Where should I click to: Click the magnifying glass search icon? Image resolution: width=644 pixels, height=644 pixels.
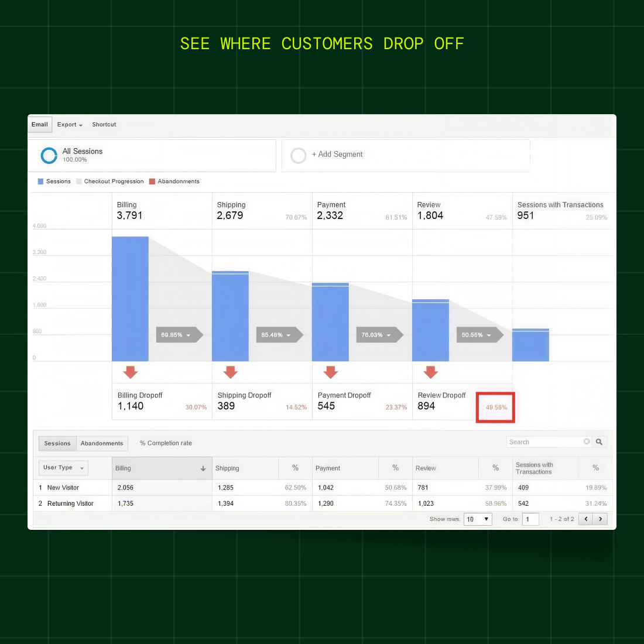pyautogui.click(x=600, y=442)
